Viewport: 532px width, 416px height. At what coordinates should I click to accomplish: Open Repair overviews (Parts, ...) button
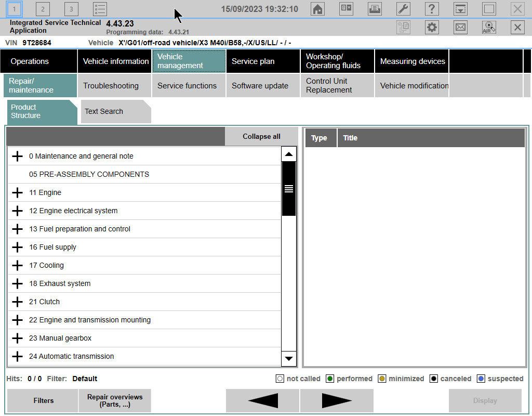[115, 401]
